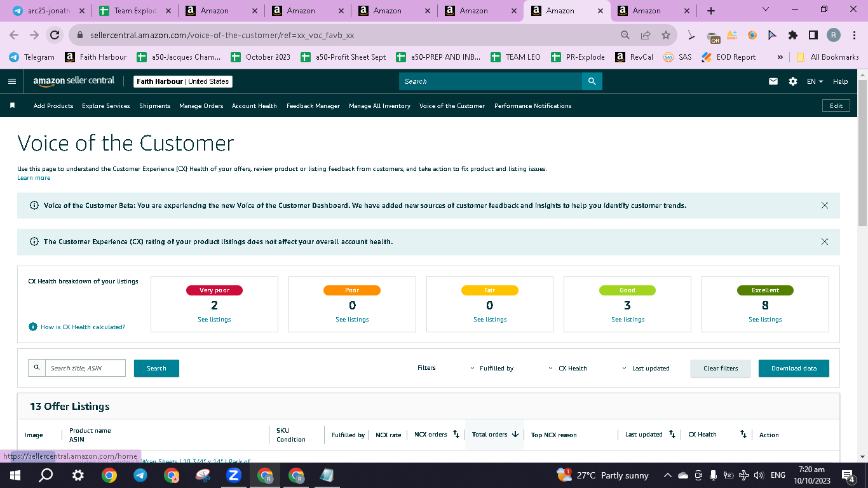Open Manage Orders in the navigation bar

201,106
